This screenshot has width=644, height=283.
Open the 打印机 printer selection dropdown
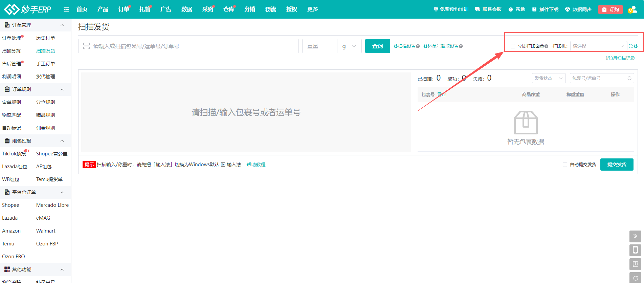(x=598, y=46)
